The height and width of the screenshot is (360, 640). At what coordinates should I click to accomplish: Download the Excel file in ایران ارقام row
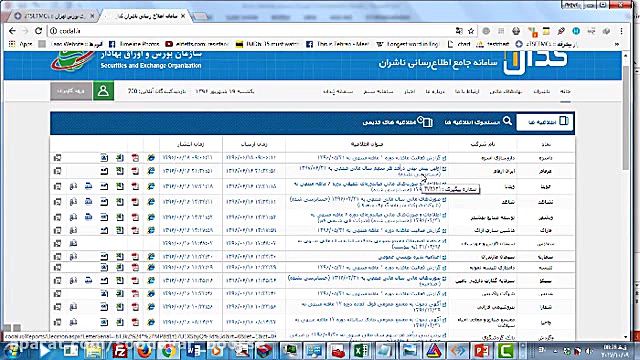click(120, 171)
